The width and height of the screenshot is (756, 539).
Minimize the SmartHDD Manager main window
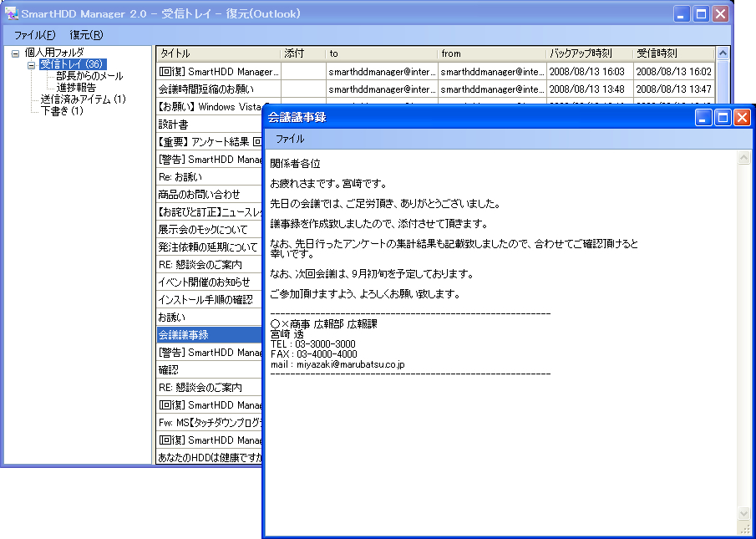coord(682,13)
